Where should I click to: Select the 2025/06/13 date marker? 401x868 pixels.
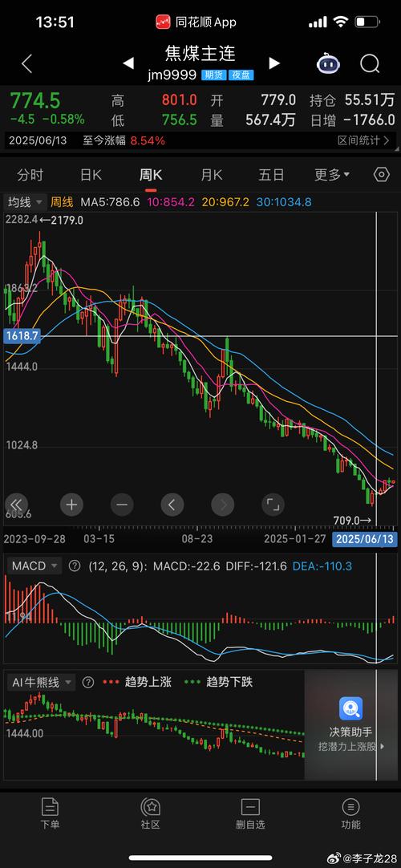coord(364,538)
